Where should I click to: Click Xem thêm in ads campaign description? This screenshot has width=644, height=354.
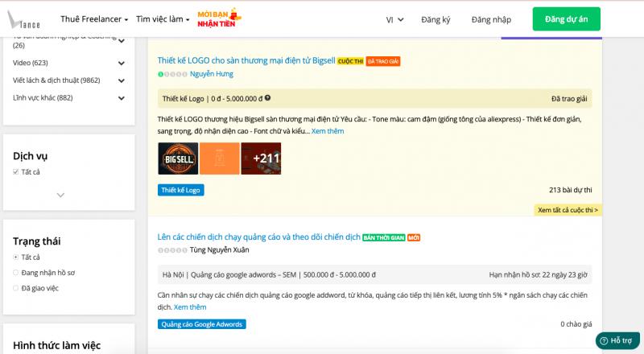[x=190, y=307]
